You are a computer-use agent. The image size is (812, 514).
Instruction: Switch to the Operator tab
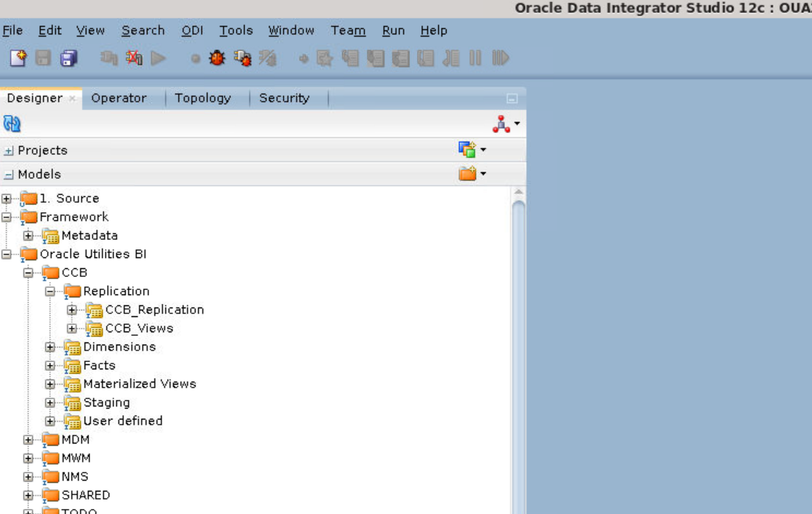click(119, 98)
